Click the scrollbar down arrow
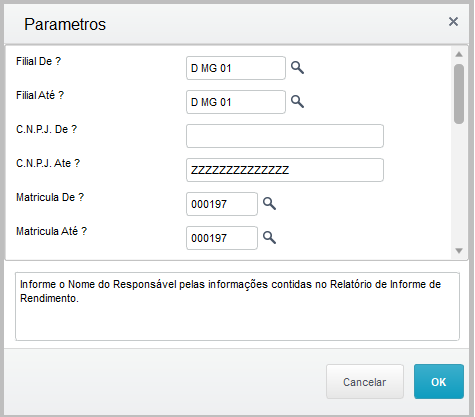The image size is (475, 417). pyautogui.click(x=459, y=251)
